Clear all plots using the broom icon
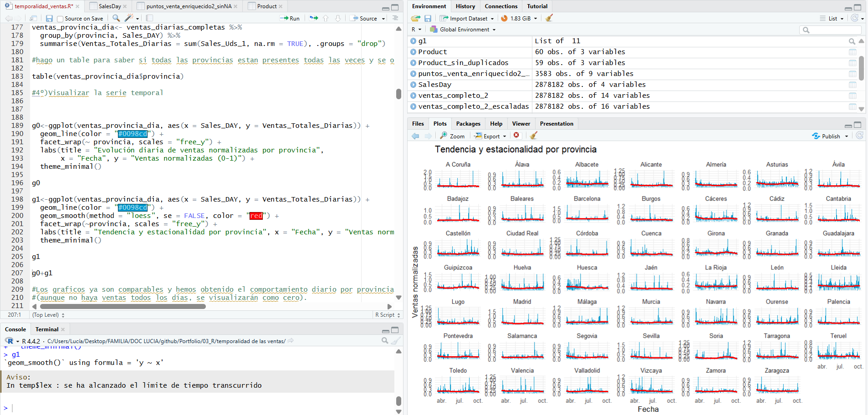 (x=533, y=136)
